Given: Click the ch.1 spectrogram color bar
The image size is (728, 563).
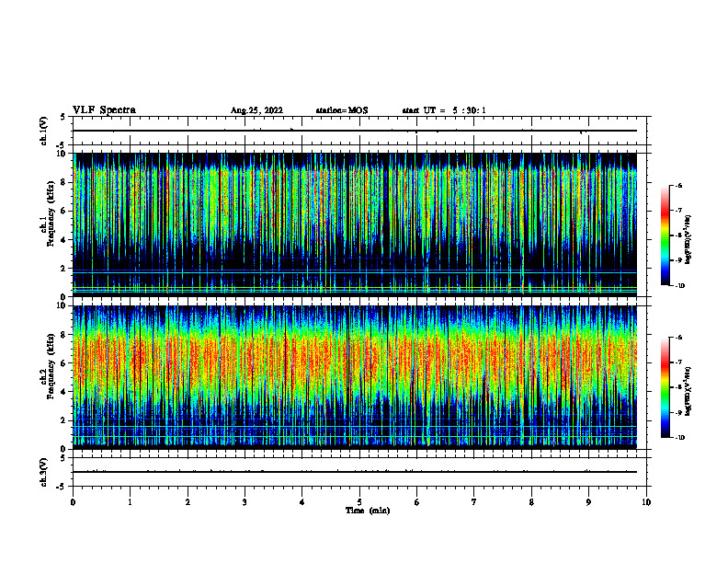Looking at the screenshot, I should [x=665, y=236].
